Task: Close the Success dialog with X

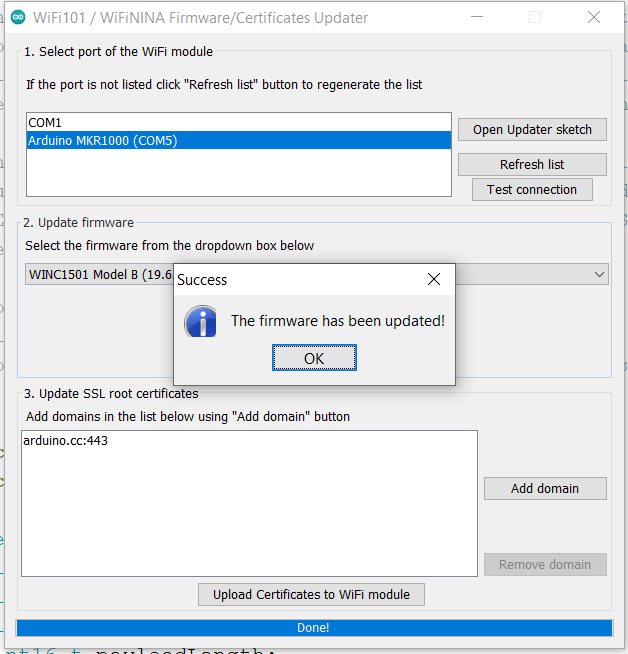Action: click(434, 279)
